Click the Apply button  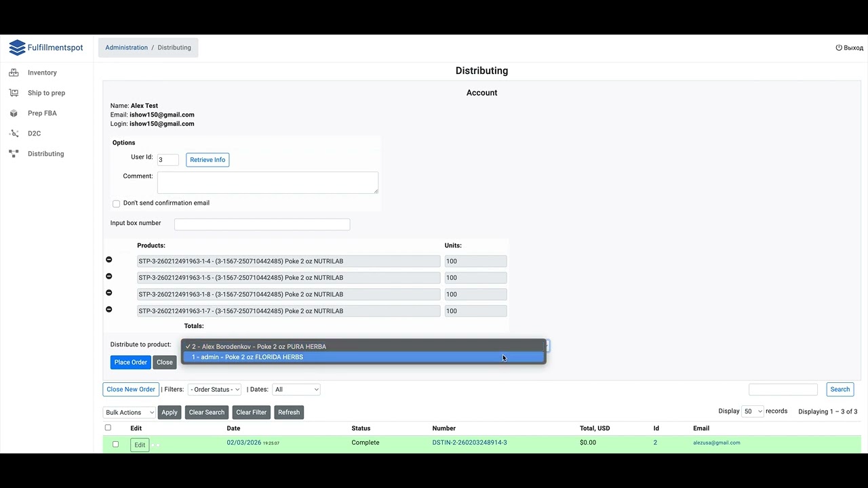170,412
